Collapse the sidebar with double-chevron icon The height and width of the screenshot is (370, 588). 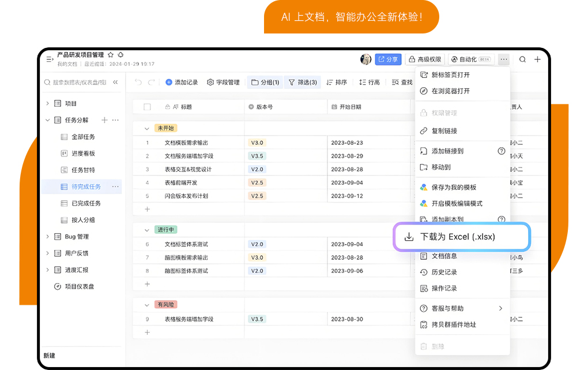pos(115,83)
